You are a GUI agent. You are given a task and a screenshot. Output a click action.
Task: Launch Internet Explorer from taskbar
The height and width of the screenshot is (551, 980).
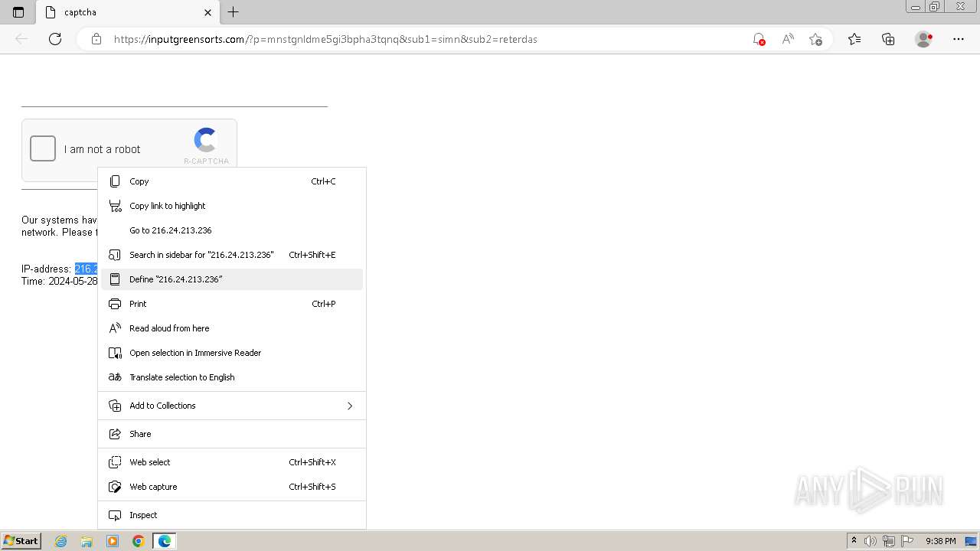click(x=61, y=541)
